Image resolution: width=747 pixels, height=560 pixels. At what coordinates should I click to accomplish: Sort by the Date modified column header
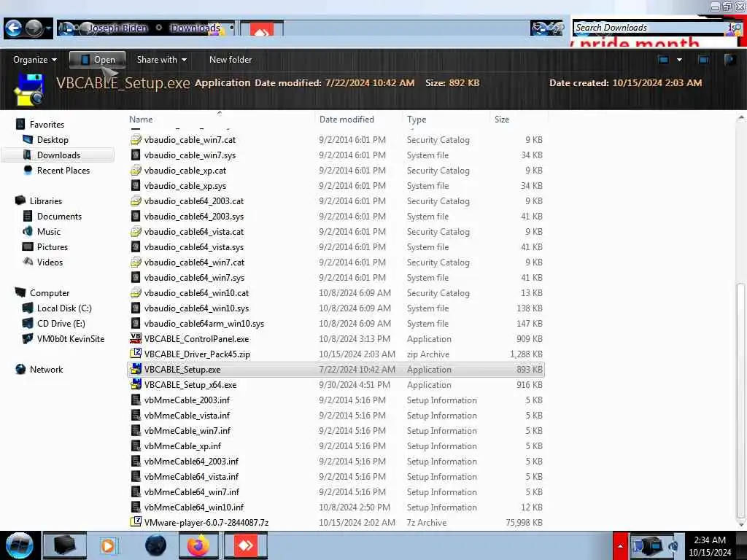pos(347,120)
